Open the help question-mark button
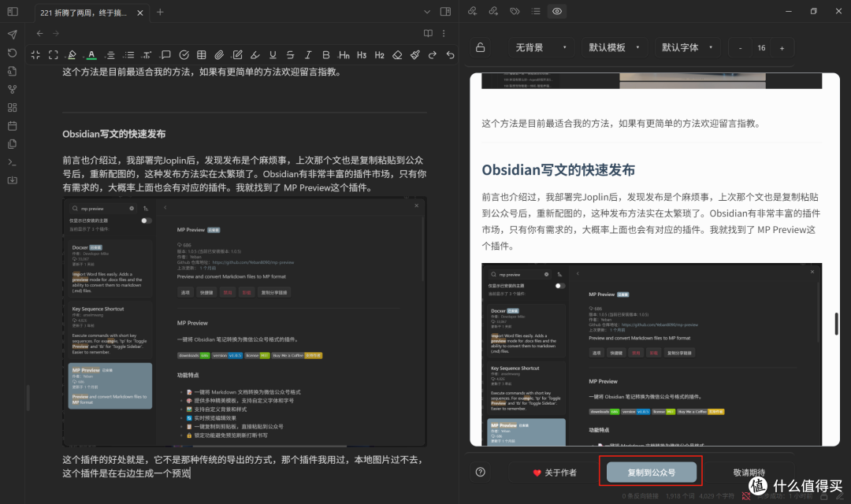The height and width of the screenshot is (504, 851). pyautogui.click(x=481, y=472)
